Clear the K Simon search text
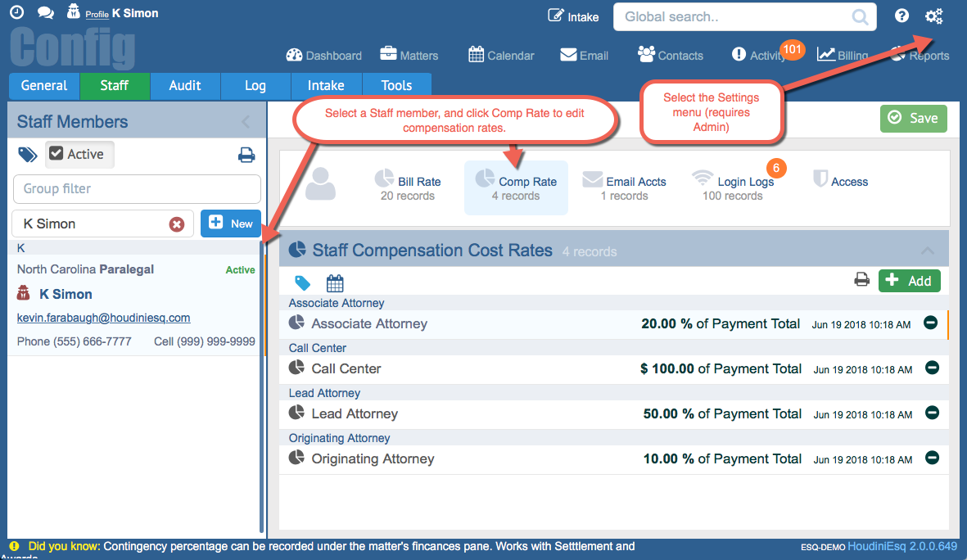The width and height of the screenshot is (967, 560). pyautogui.click(x=177, y=224)
